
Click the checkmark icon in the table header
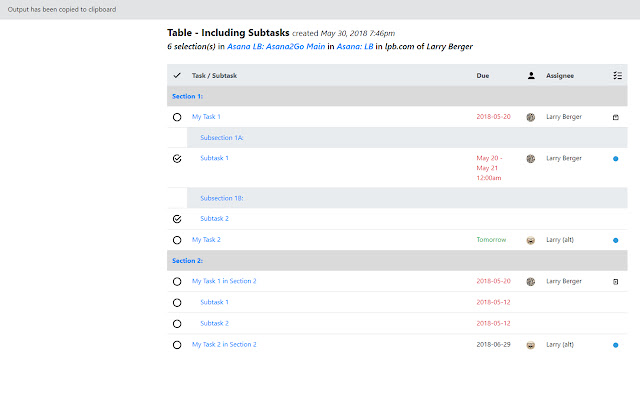click(177, 75)
